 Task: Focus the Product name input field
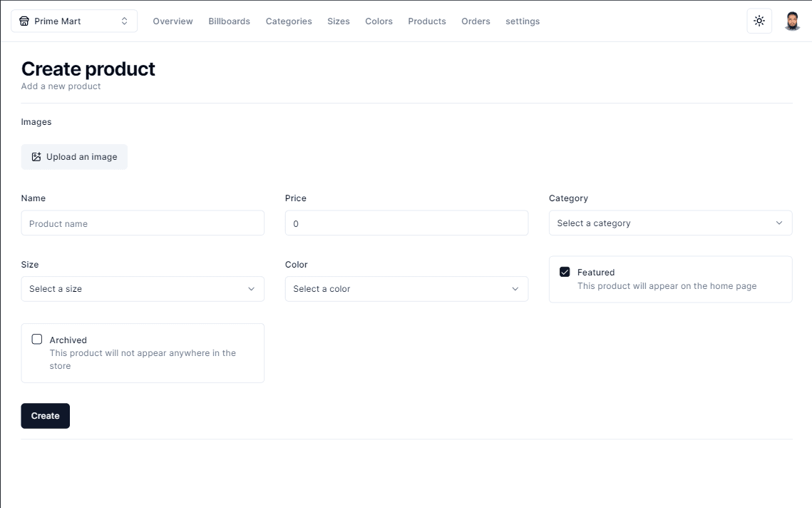click(x=143, y=223)
